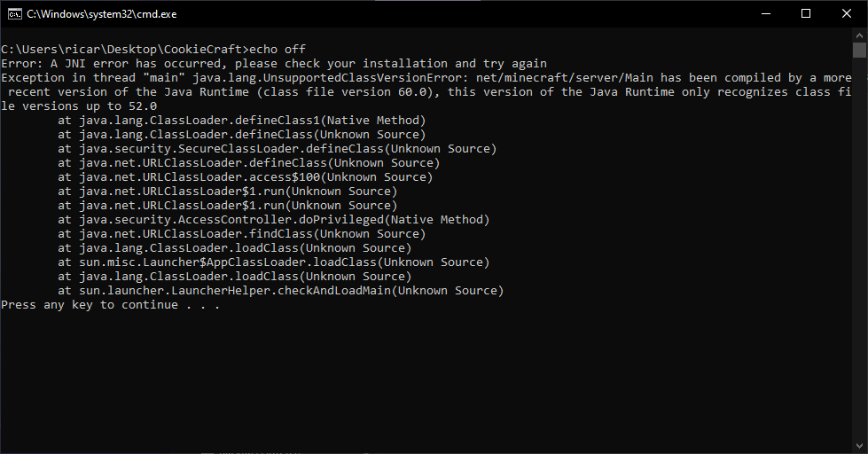This screenshot has width=868, height=454.
Task: Click the URLClassLoader.findClass stack line
Action: pyautogui.click(x=241, y=234)
